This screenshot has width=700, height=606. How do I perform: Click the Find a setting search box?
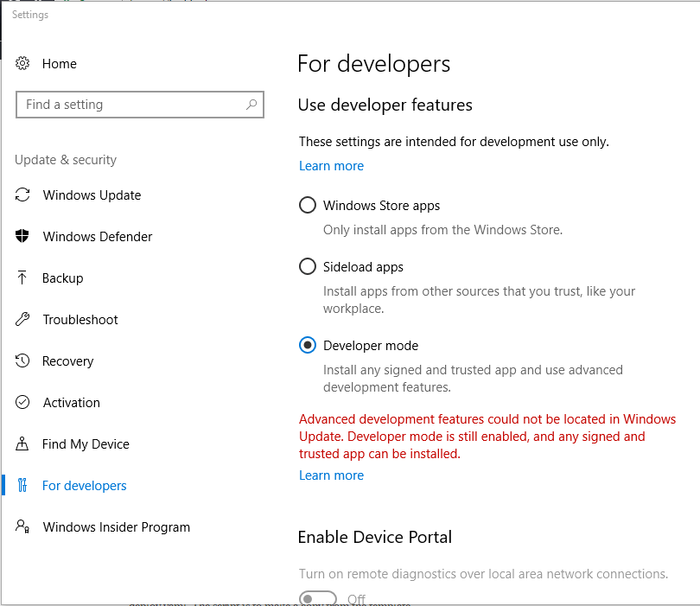pos(130,105)
